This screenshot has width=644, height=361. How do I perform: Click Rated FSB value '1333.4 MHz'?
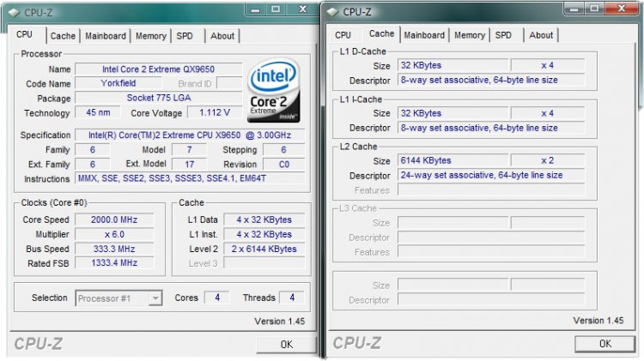pos(114,263)
